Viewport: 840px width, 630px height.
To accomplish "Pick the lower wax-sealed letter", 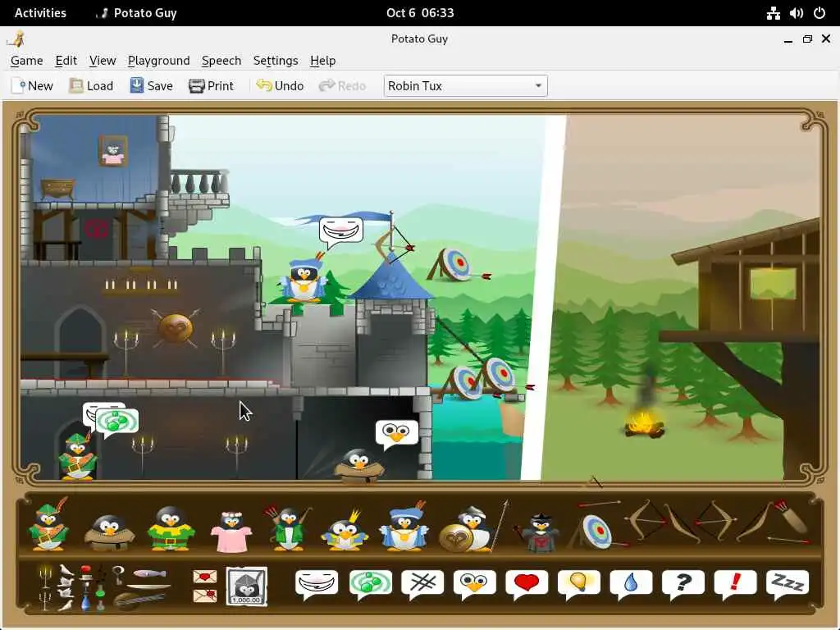I will point(204,596).
